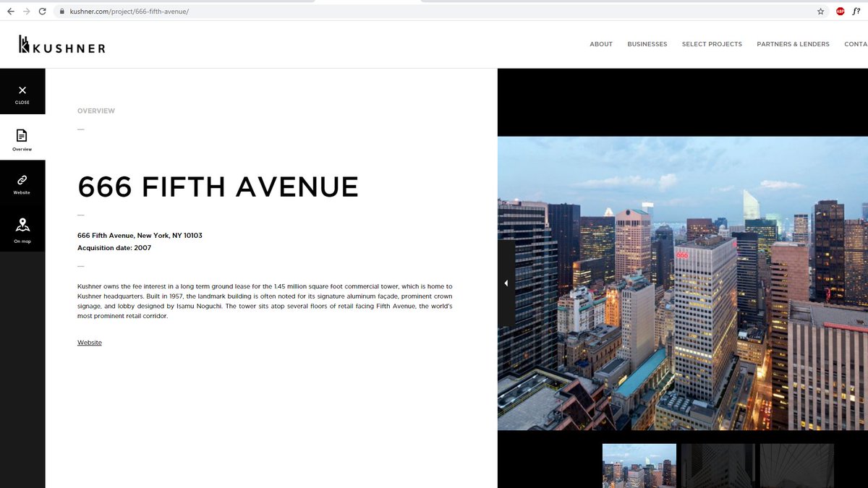Image resolution: width=868 pixels, height=488 pixels.
Task: Click the 666 FIFTH AVENUE heading
Action: (218, 187)
